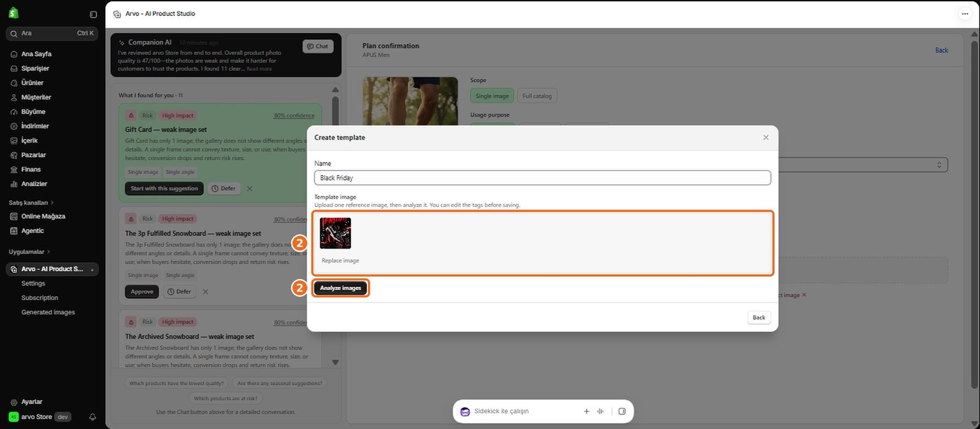This screenshot has height=429, width=980.
Task: Click the panel icon in the Sidekick bar
Action: click(x=622, y=412)
